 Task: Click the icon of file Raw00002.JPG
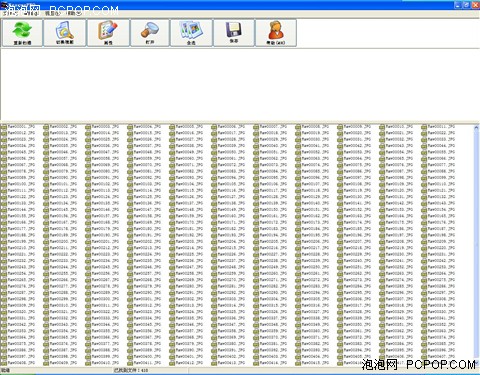46,127
